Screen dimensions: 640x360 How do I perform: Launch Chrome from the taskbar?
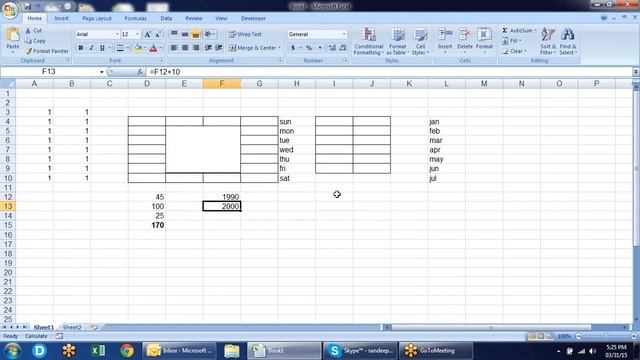click(127, 351)
